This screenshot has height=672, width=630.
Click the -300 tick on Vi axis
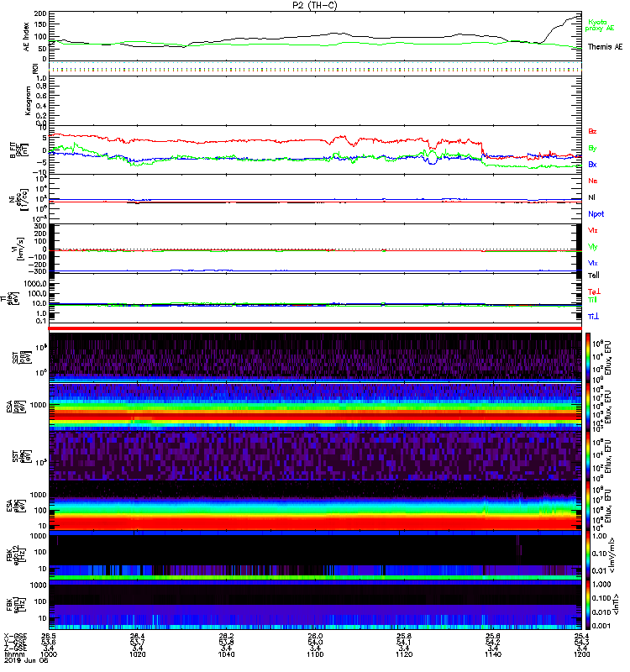(38, 270)
